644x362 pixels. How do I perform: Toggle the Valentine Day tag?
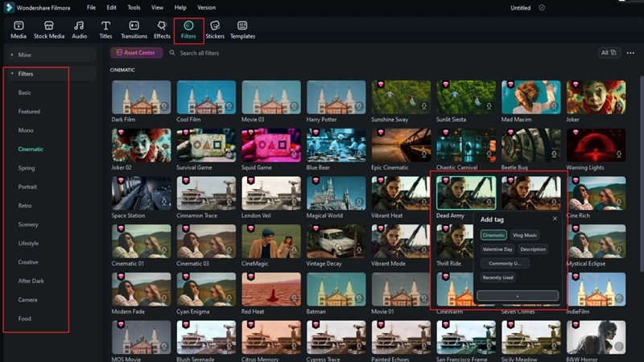497,249
